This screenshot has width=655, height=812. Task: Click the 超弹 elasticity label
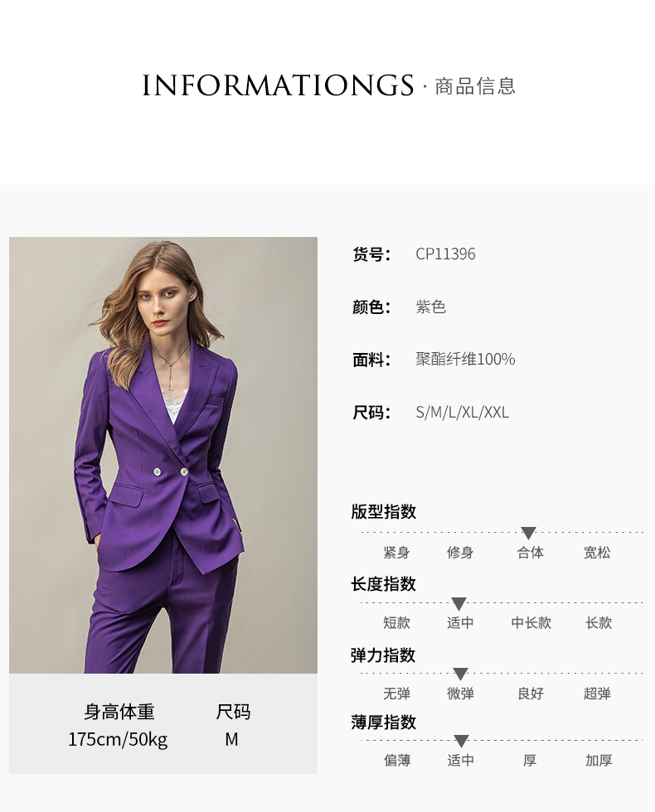click(597, 694)
